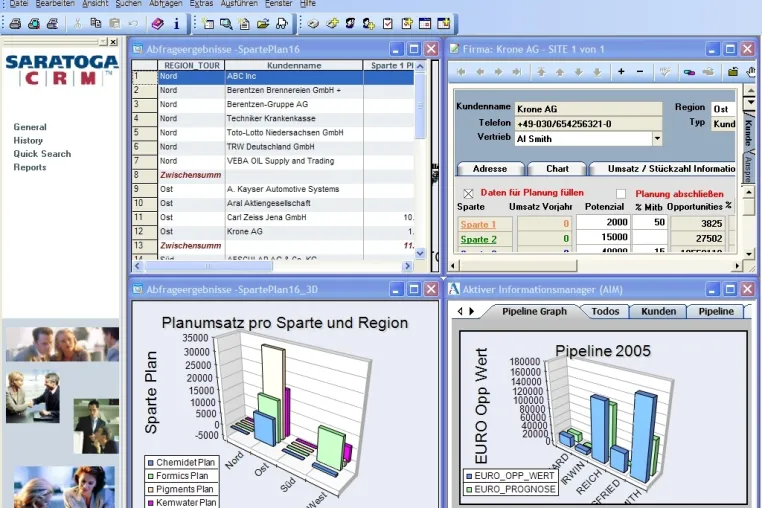
Task: Select the Pipeline Graph tab
Action: pyautogui.click(x=534, y=311)
